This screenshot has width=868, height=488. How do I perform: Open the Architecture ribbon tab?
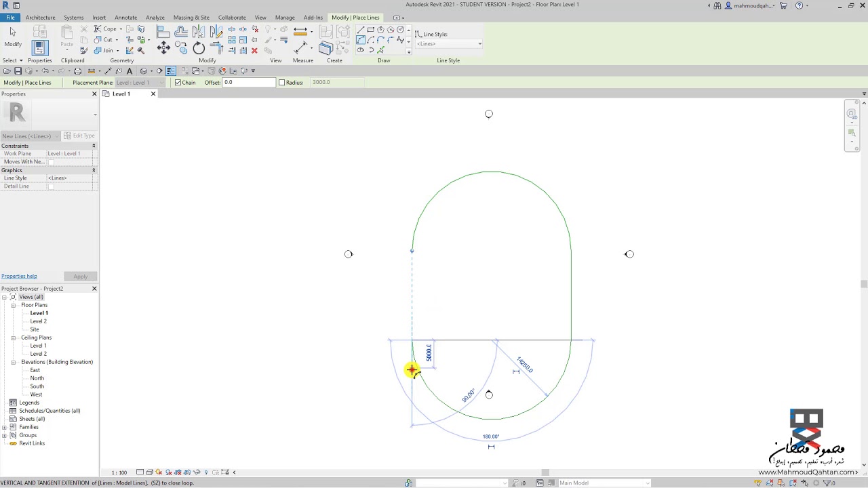[x=41, y=18]
